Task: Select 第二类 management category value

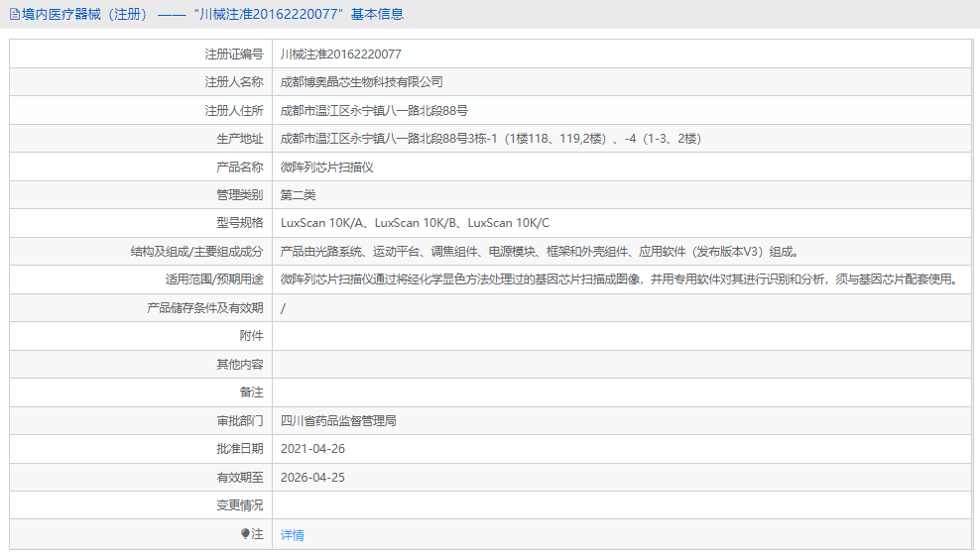Action: pos(299,195)
